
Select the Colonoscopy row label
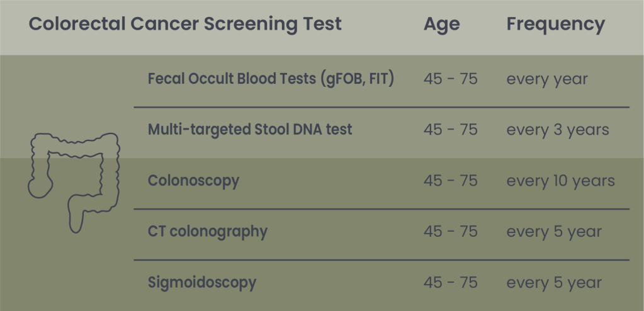tap(193, 181)
